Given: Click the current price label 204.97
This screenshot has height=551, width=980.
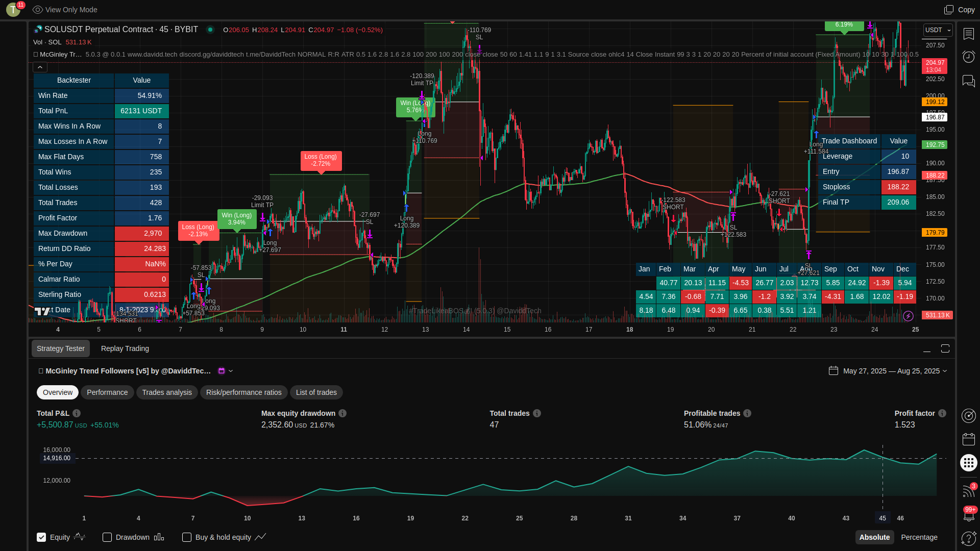Looking at the screenshot, I should tap(934, 66).
